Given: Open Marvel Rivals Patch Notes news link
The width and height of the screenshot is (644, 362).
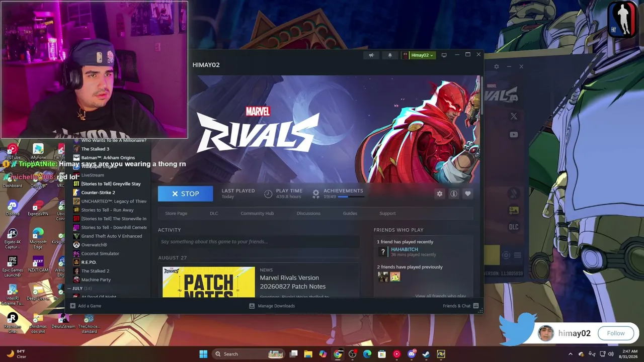Looking at the screenshot, I should 292,282.
